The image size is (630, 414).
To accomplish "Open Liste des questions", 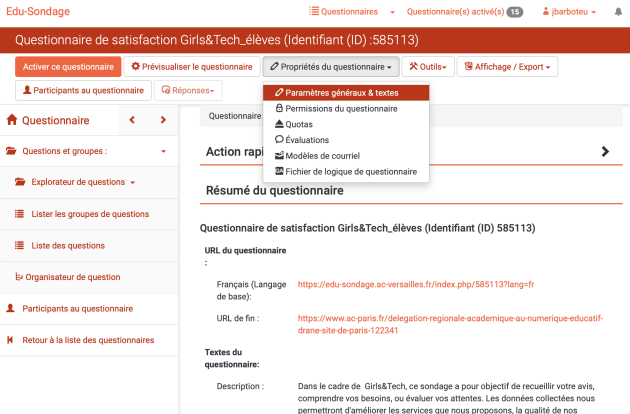I will point(89,246).
